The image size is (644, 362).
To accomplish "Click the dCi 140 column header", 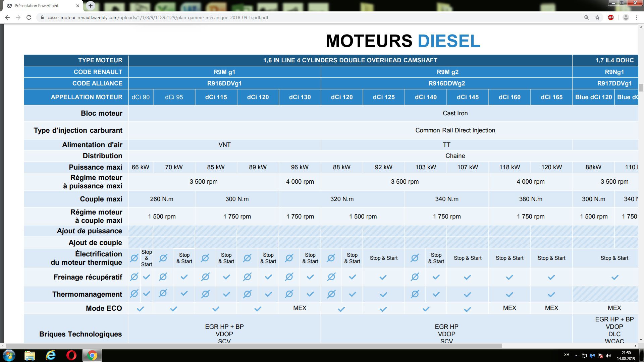I will tap(426, 97).
